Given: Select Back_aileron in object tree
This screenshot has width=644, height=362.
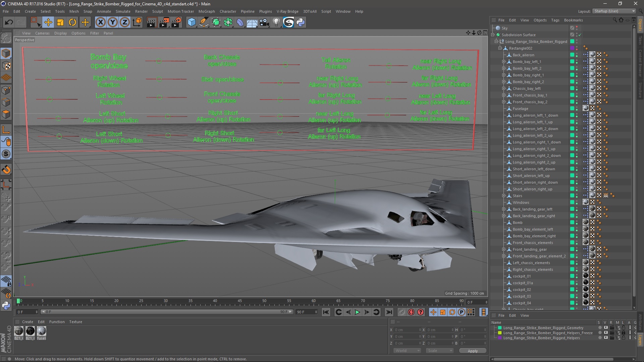Looking at the screenshot, I should pyautogui.click(x=523, y=55).
